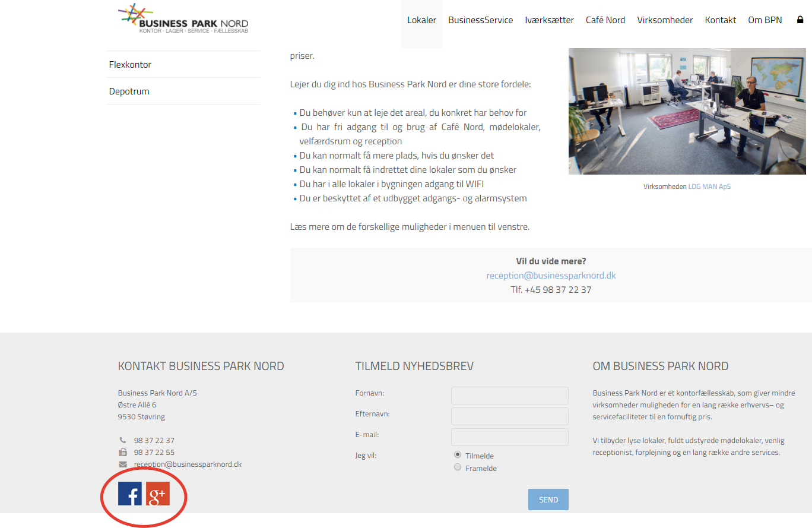Screen dimensions: 812x528
Task: Open the Om BPN menu item
Action: [765, 20]
